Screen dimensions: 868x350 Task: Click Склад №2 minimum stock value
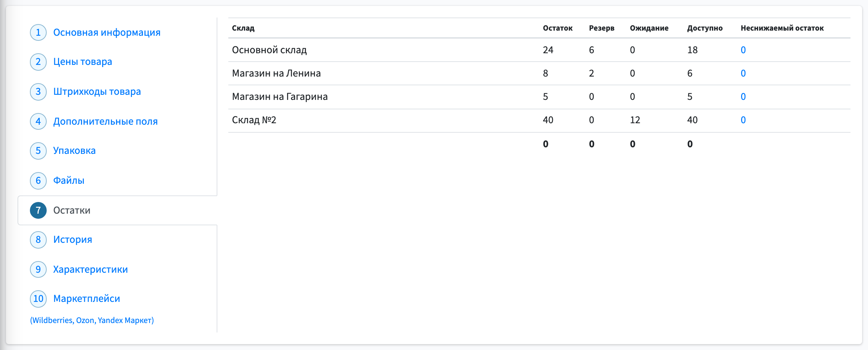[x=743, y=120]
